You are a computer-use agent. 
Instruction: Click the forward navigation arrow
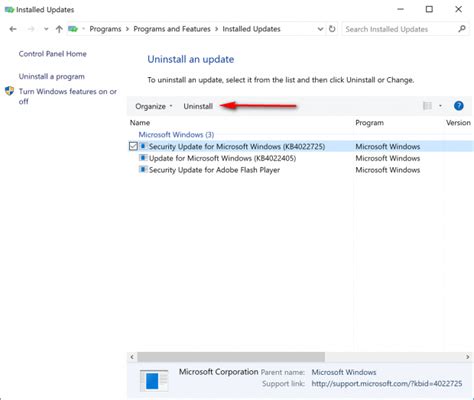[x=31, y=29]
